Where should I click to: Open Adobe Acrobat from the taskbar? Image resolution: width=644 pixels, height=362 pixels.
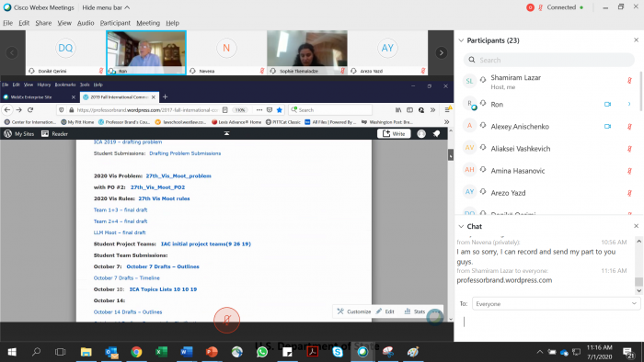pos(312,352)
